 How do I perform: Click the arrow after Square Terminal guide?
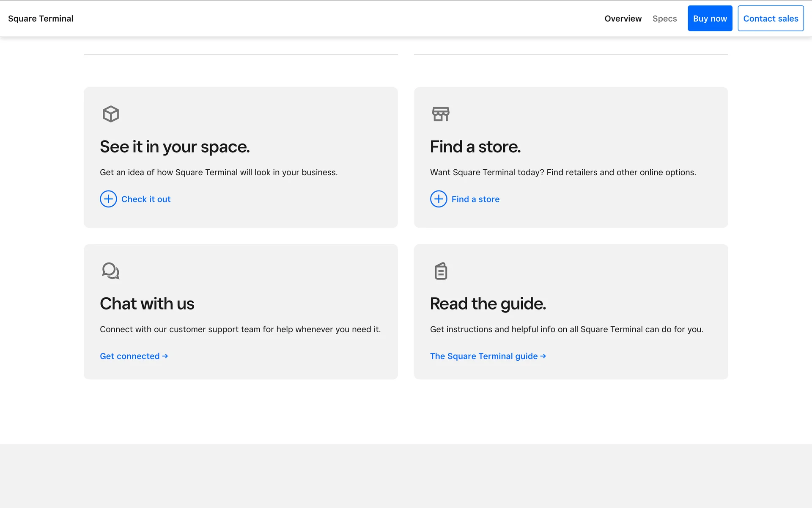pos(543,356)
